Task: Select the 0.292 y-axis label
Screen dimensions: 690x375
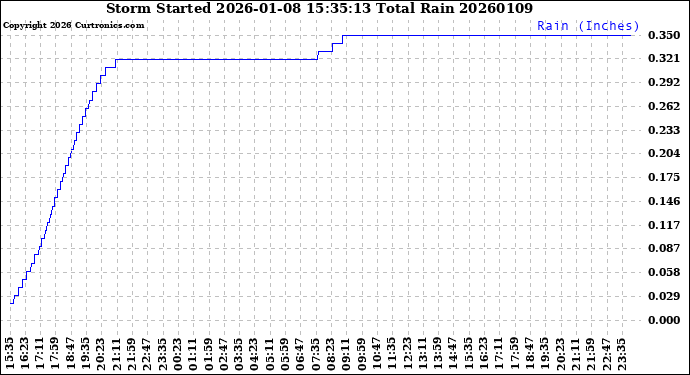Action: tap(664, 82)
